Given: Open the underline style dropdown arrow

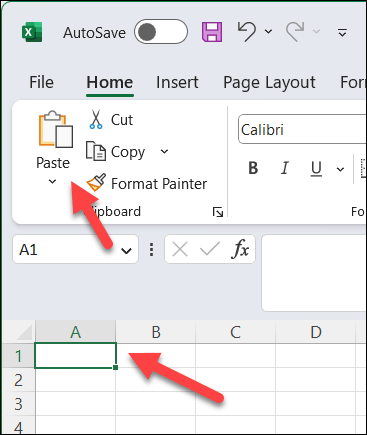Looking at the screenshot, I should coord(340,169).
